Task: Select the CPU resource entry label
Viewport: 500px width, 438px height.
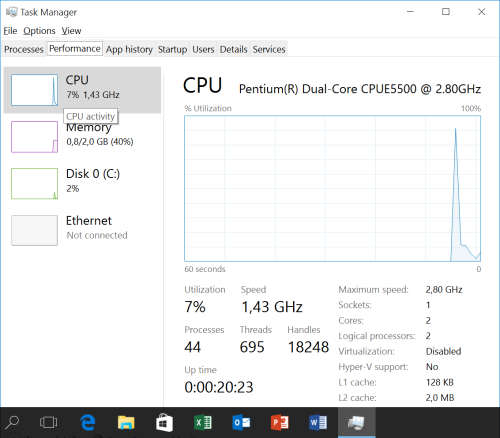Action: pos(77,80)
